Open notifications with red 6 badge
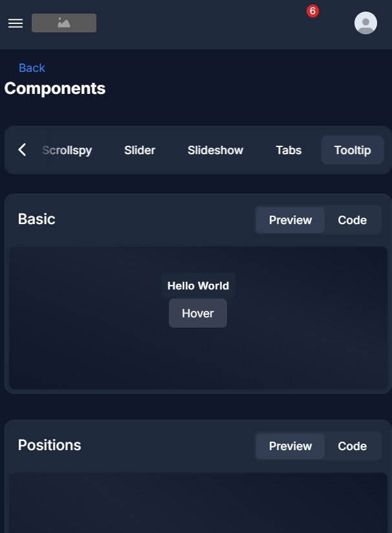This screenshot has height=533, width=392. pos(312,12)
